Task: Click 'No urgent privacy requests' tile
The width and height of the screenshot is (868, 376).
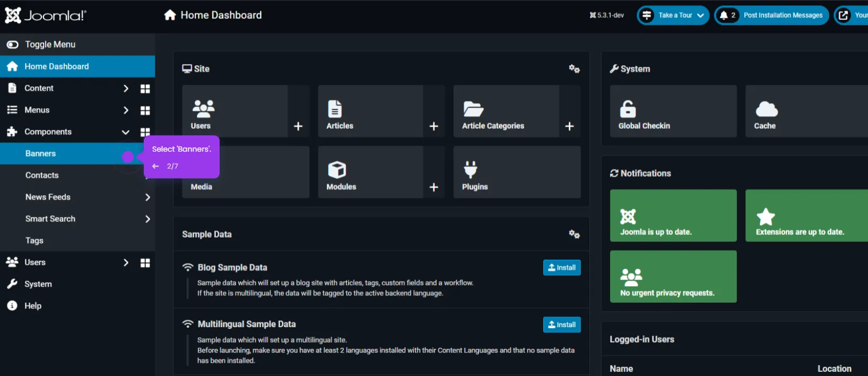Action: [673, 277]
